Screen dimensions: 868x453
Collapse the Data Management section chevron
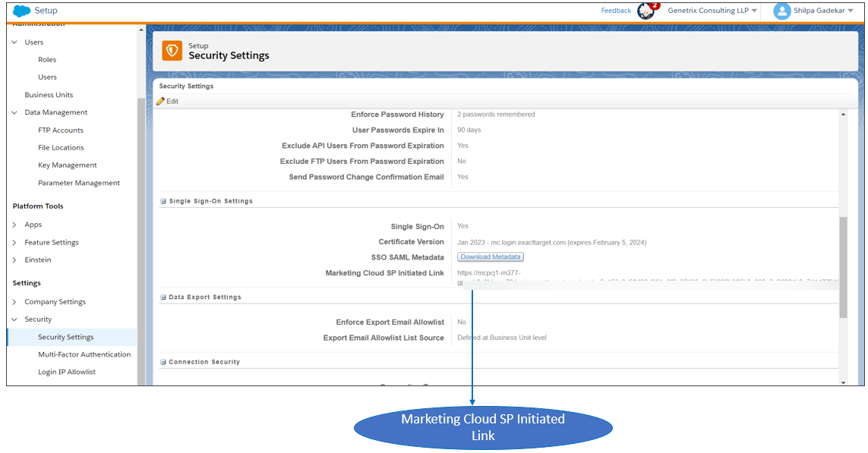(x=14, y=112)
